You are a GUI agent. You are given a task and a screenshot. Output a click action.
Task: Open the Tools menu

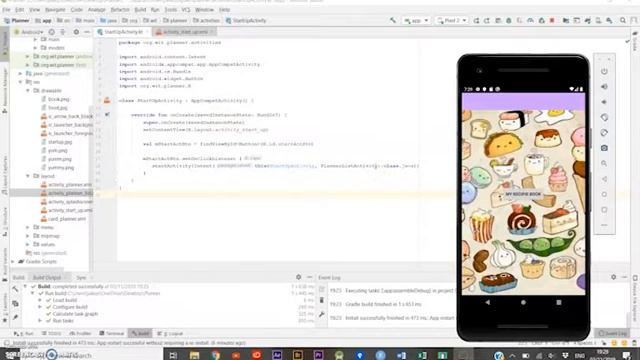tap(171, 9)
